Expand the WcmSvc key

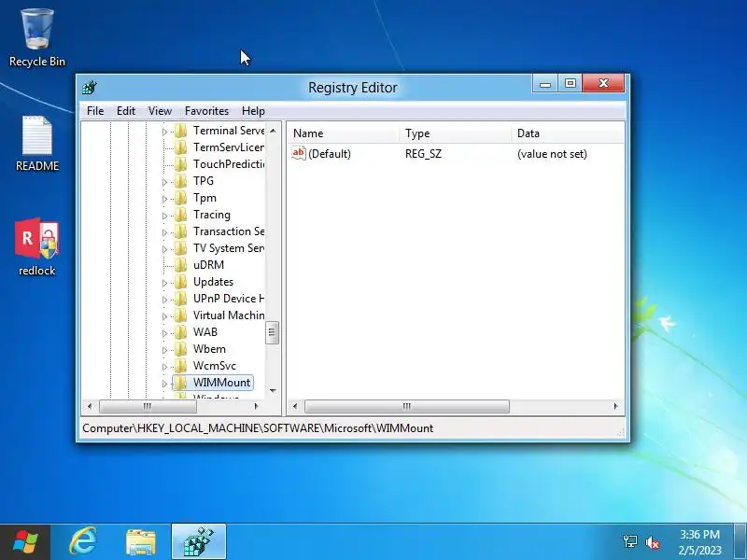pyautogui.click(x=165, y=367)
